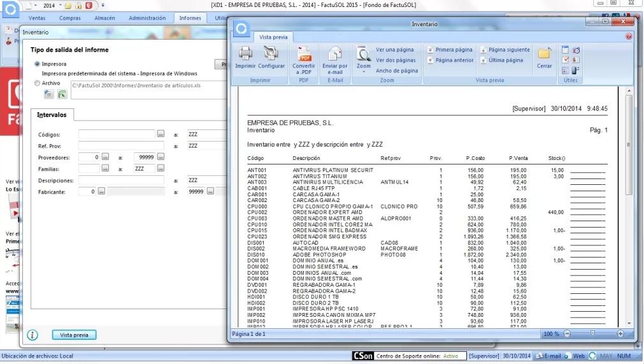Select the Intervalos tab
644x364 pixels.
[52, 115]
